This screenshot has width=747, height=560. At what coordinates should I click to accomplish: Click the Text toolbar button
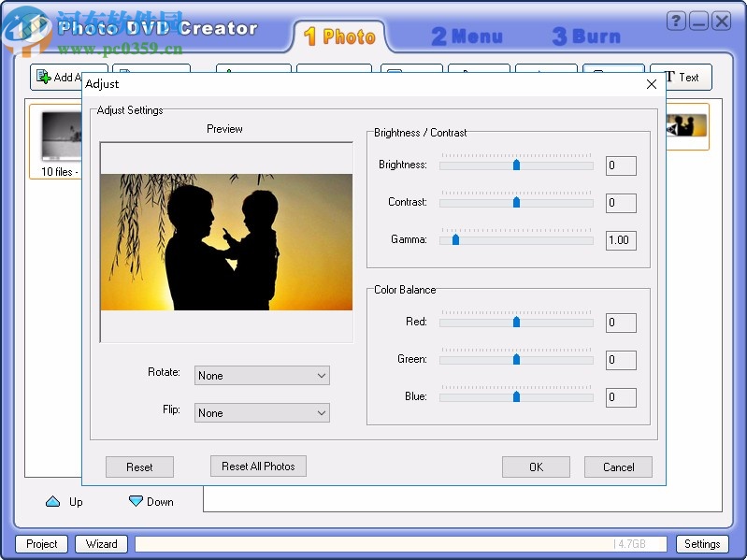tap(682, 78)
